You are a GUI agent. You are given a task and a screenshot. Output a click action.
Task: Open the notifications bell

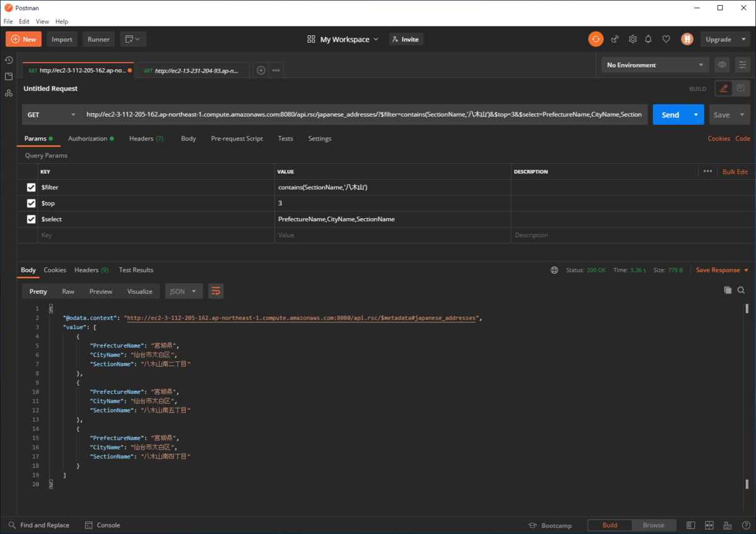point(648,39)
